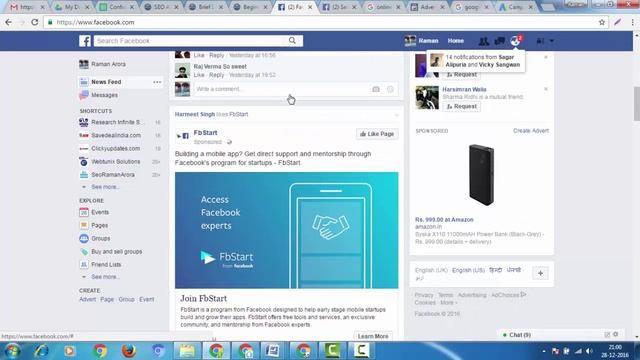Image resolution: width=640 pixels, height=360 pixels.
Task: Click Request for Harsimran Walia
Action: 462,107
